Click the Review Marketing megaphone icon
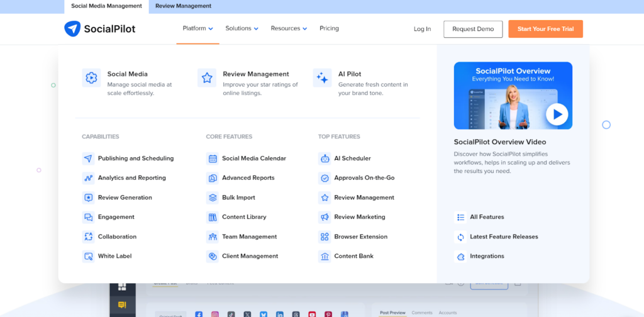644x317 pixels. point(325,217)
